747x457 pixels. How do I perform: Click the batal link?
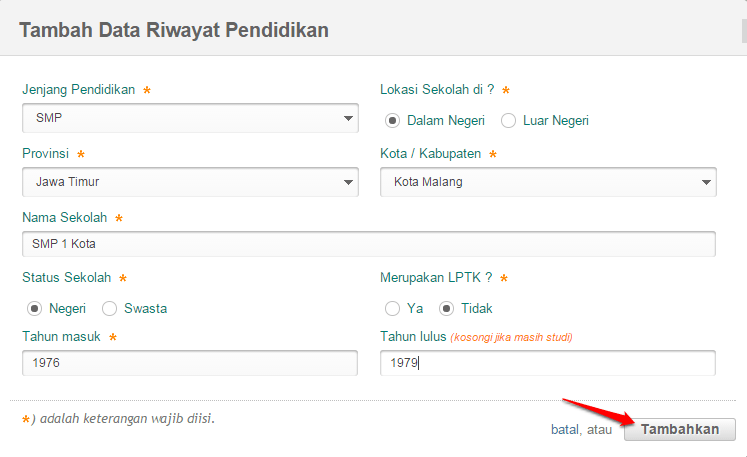click(563, 429)
